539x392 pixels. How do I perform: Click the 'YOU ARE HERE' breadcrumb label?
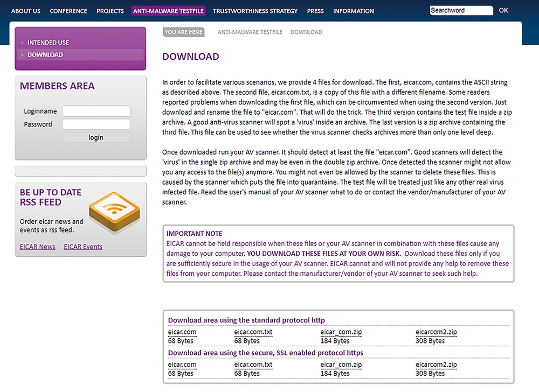coord(184,32)
